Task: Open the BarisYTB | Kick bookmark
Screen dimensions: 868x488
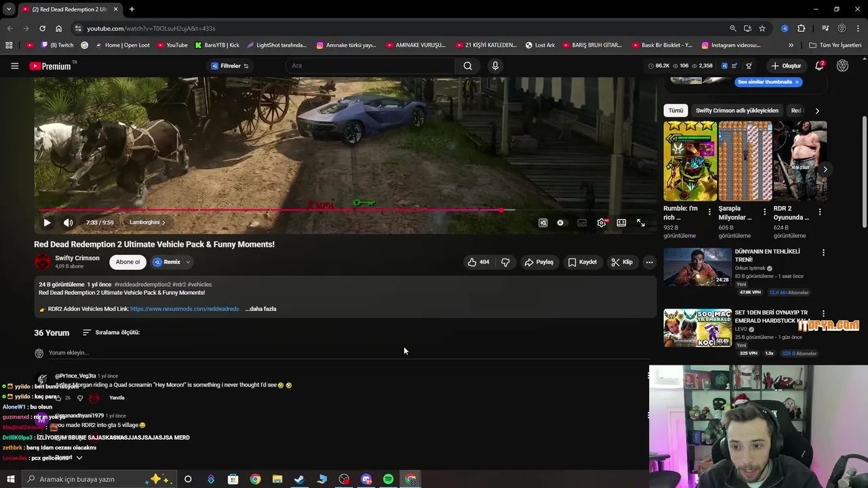Action: [x=217, y=45]
